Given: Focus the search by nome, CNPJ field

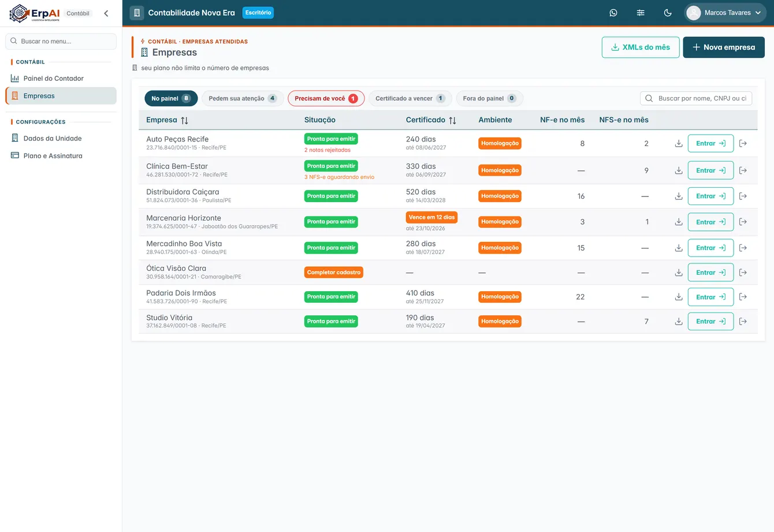Looking at the screenshot, I should [x=696, y=99].
